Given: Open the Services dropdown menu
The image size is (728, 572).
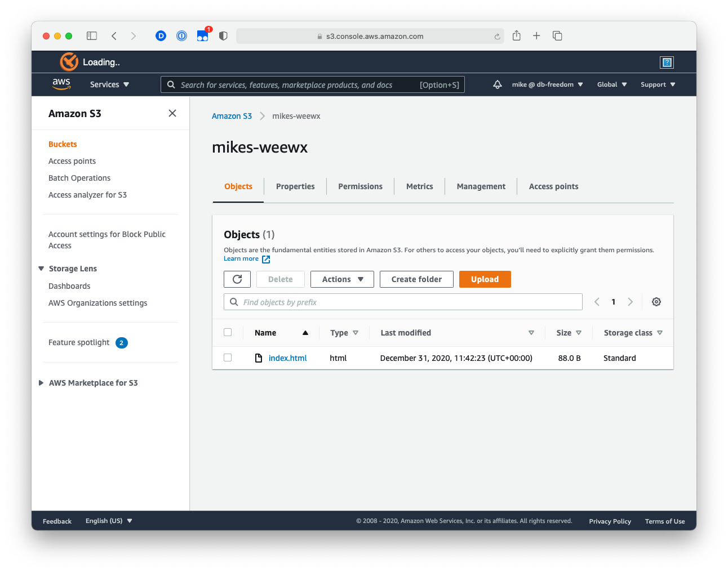Looking at the screenshot, I should [109, 84].
